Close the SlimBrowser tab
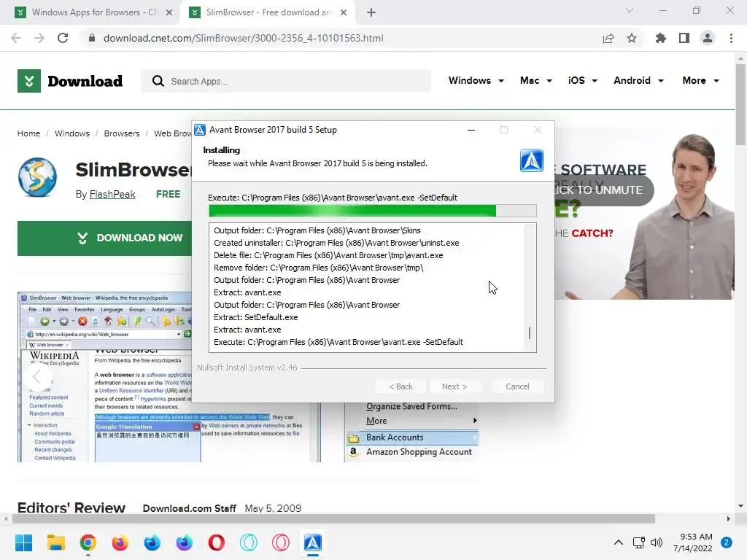Viewport: 747px width, 560px height. pos(344,12)
